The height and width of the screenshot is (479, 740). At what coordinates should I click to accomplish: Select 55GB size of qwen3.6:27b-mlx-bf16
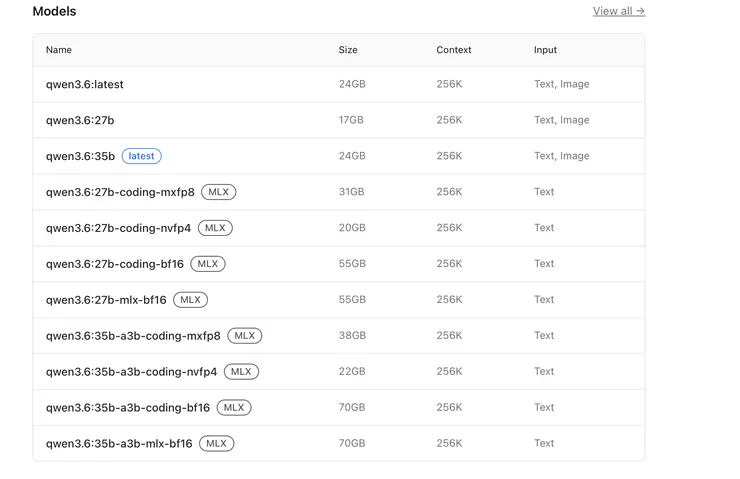[x=352, y=299]
